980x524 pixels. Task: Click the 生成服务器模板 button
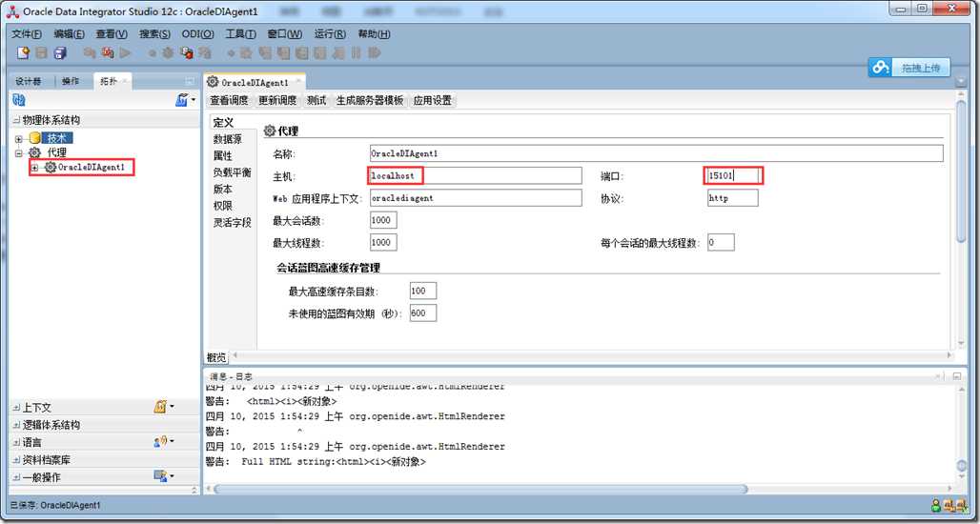(x=370, y=101)
